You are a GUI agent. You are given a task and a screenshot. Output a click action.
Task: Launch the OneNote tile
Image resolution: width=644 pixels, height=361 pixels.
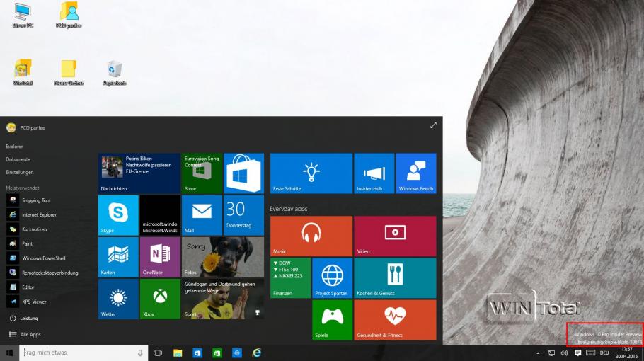pyautogui.click(x=160, y=257)
